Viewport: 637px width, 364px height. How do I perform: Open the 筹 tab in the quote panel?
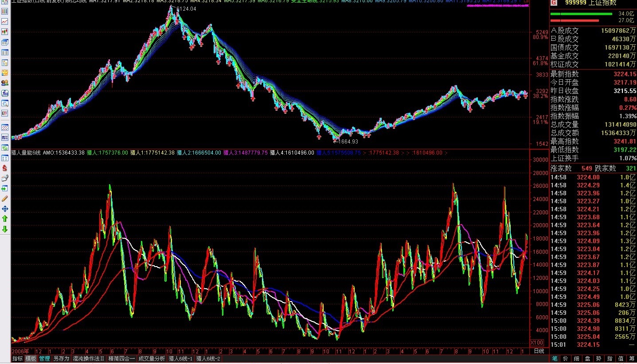click(631, 359)
